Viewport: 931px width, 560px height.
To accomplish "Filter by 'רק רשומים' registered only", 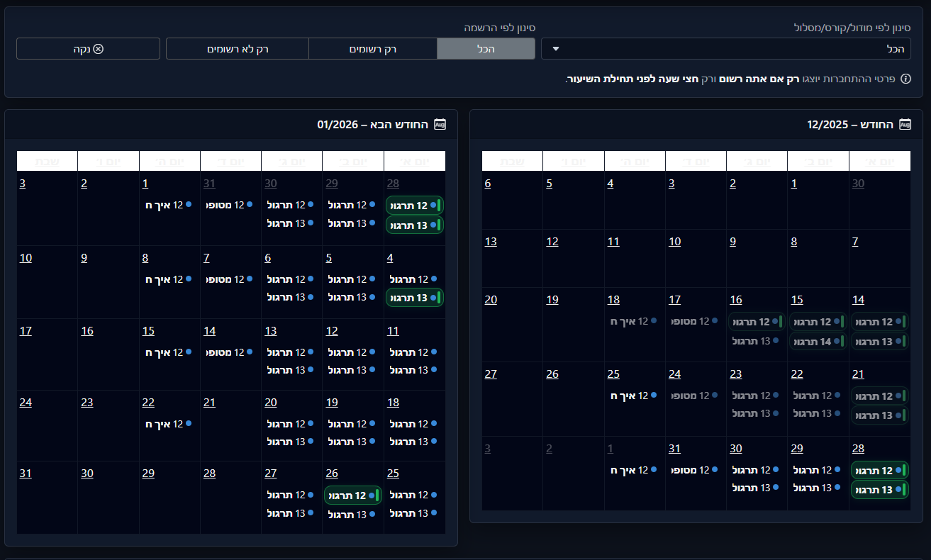I will (x=373, y=49).
